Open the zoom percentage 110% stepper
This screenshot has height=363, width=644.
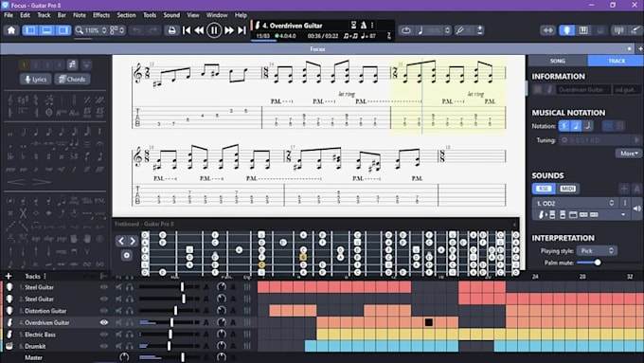104,30
